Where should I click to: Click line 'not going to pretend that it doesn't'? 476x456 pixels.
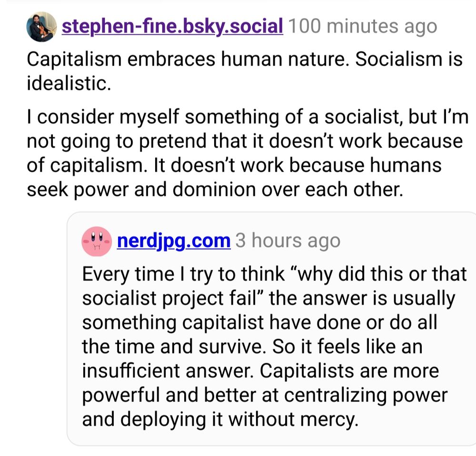point(245,141)
